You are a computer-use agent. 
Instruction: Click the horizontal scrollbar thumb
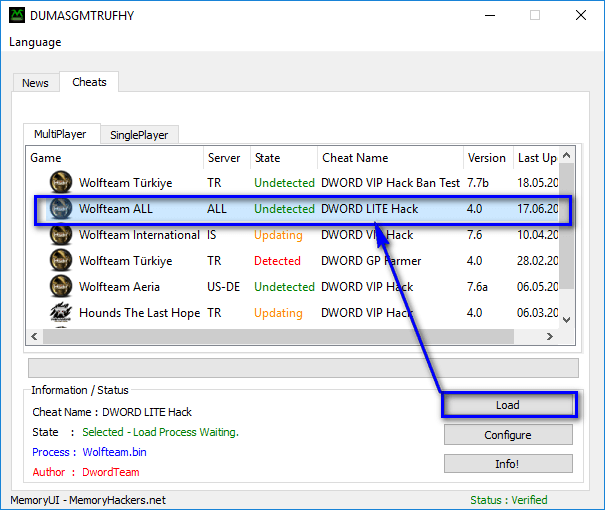point(278,336)
